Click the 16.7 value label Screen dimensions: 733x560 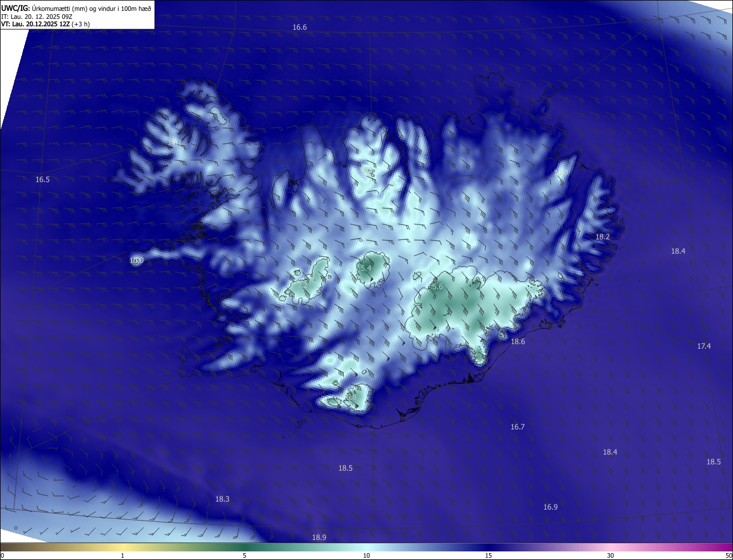[518, 427]
